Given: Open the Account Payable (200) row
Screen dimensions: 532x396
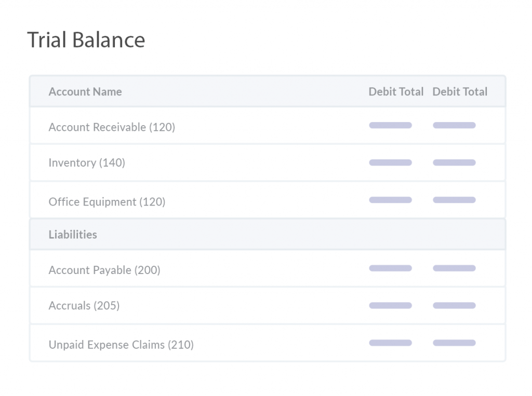Looking at the screenshot, I should tap(268, 268).
